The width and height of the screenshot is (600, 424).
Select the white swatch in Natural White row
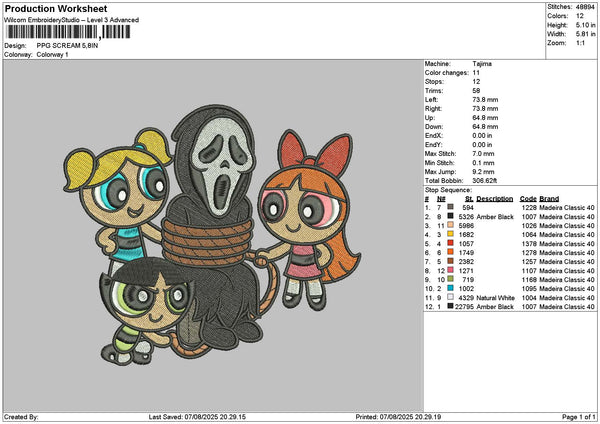450,297
